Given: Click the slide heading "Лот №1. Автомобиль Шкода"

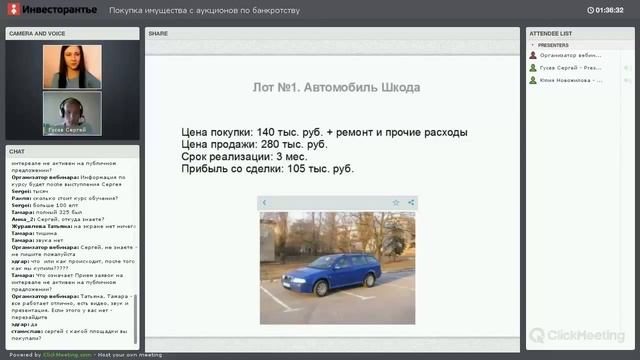Looking at the screenshot, I should coord(336,87).
